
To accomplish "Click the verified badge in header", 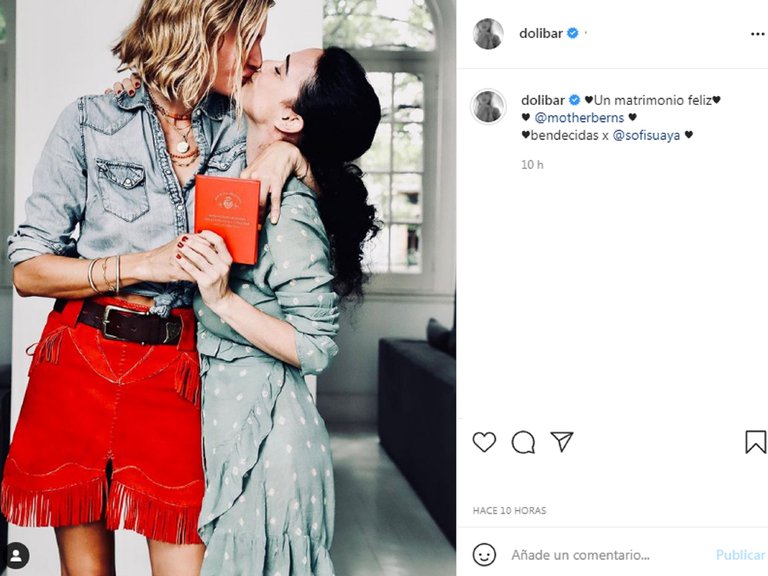I will (572, 33).
